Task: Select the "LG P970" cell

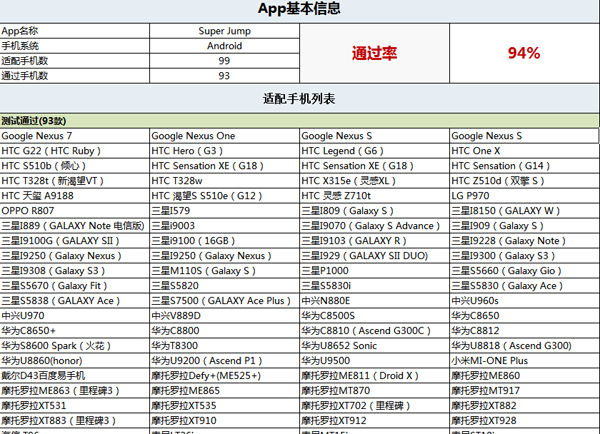Action: (x=524, y=196)
